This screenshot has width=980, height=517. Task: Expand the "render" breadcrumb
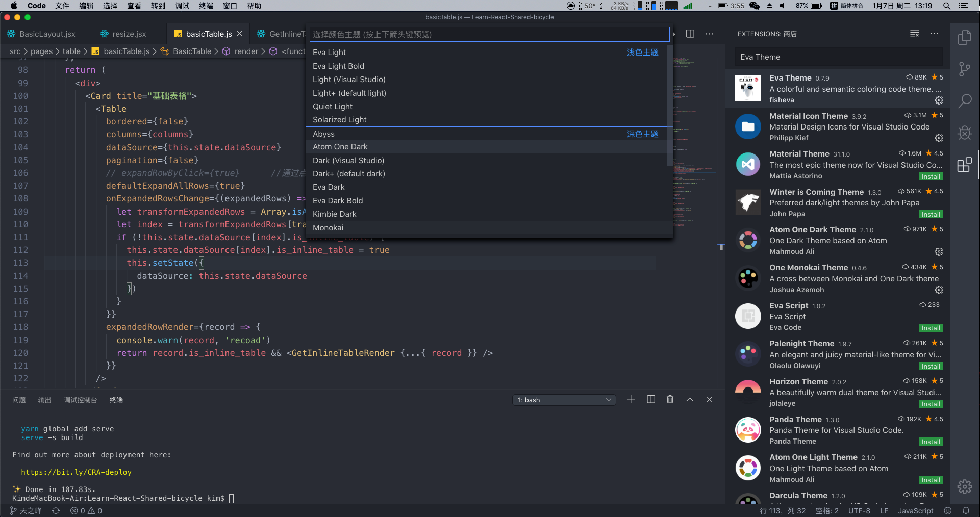pyautogui.click(x=246, y=51)
